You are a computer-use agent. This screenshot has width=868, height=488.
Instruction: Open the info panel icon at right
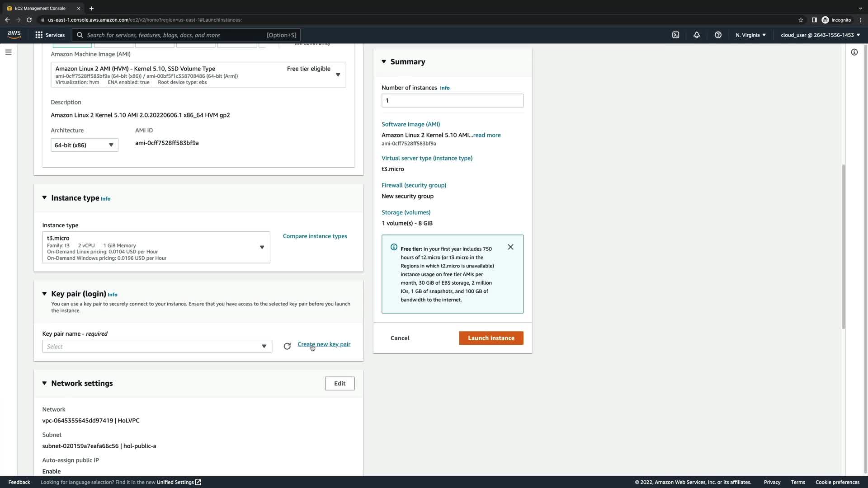click(854, 52)
